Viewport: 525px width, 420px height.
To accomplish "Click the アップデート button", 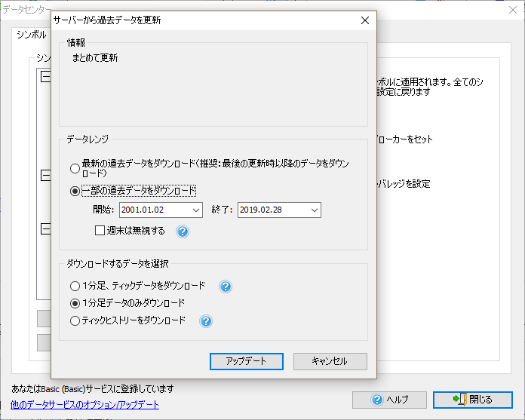I will tap(246, 361).
